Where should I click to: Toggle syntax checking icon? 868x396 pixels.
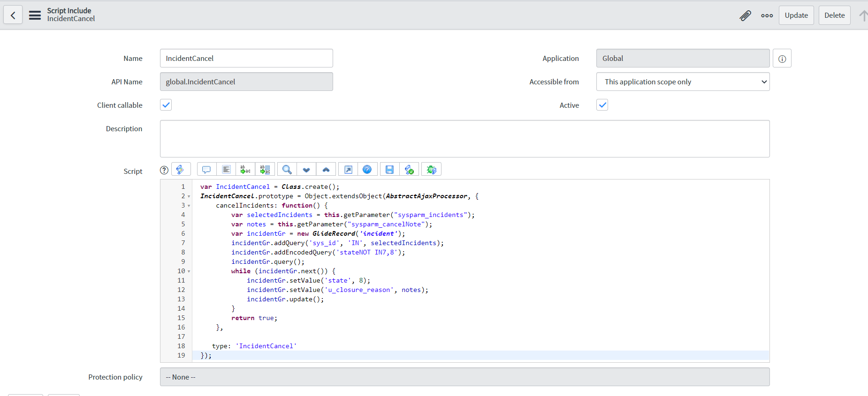click(x=409, y=170)
